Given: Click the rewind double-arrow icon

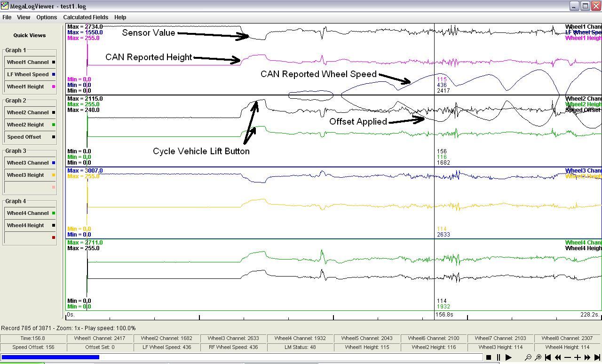Looking at the screenshot, I should click(558, 357).
